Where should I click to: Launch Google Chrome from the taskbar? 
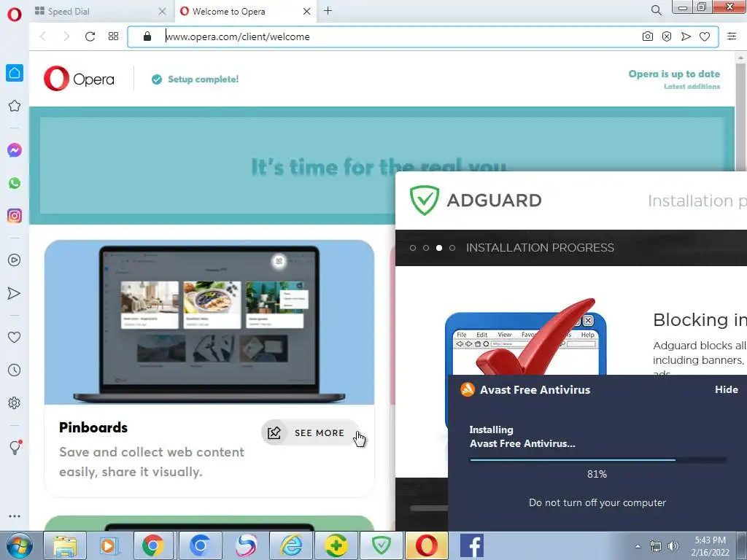click(x=152, y=545)
